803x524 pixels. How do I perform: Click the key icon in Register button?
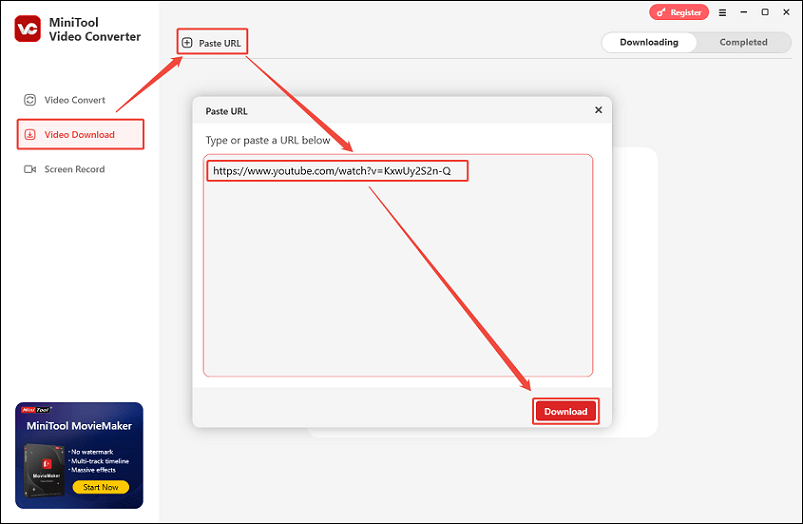point(661,12)
